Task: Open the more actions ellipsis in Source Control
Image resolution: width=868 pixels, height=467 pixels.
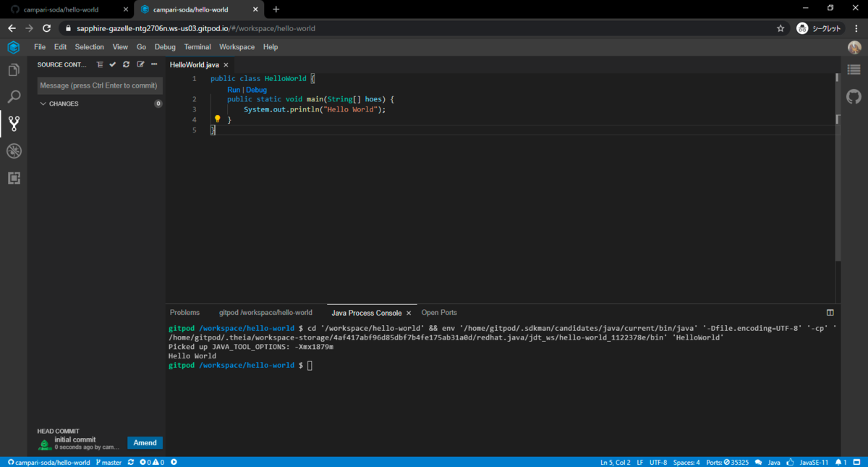Action: tap(154, 64)
